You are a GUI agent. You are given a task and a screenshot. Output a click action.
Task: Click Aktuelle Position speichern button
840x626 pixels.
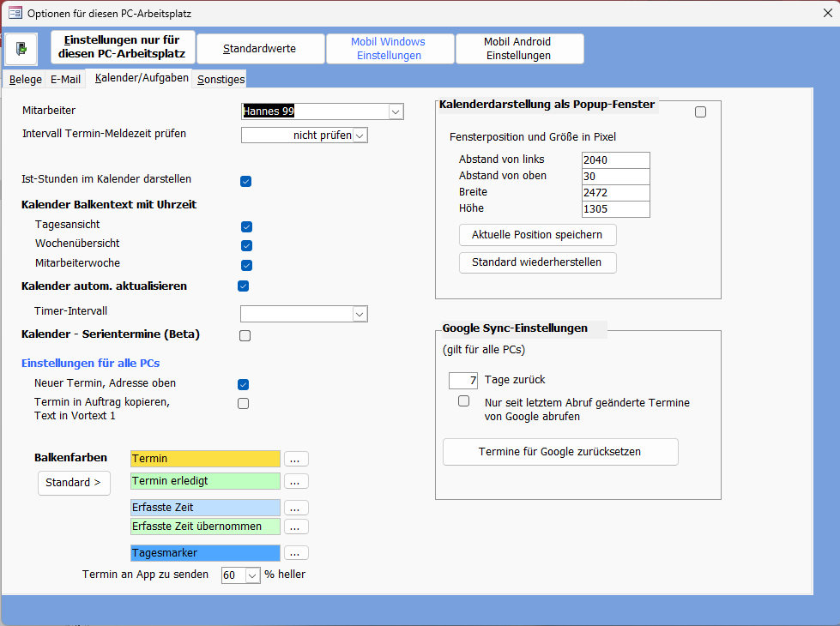point(537,235)
